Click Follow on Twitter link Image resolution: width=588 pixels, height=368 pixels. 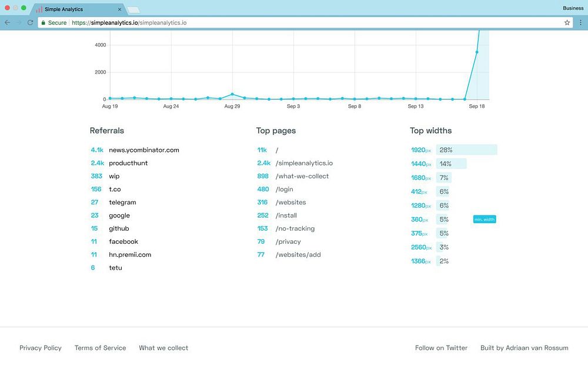point(441,348)
